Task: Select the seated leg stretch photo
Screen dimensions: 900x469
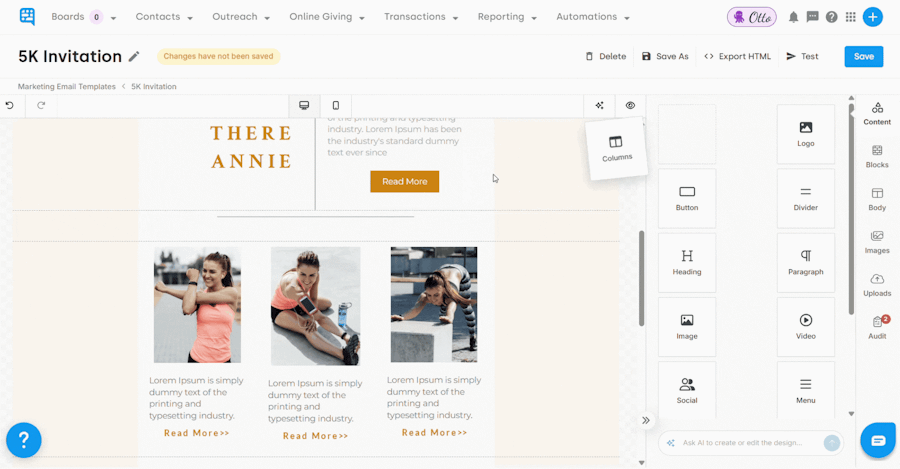Action: [x=316, y=306]
